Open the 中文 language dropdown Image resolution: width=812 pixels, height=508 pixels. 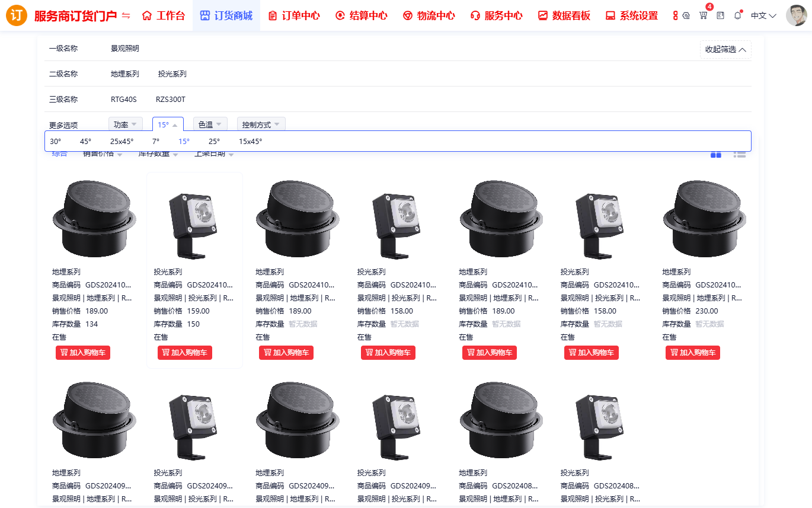763,16
